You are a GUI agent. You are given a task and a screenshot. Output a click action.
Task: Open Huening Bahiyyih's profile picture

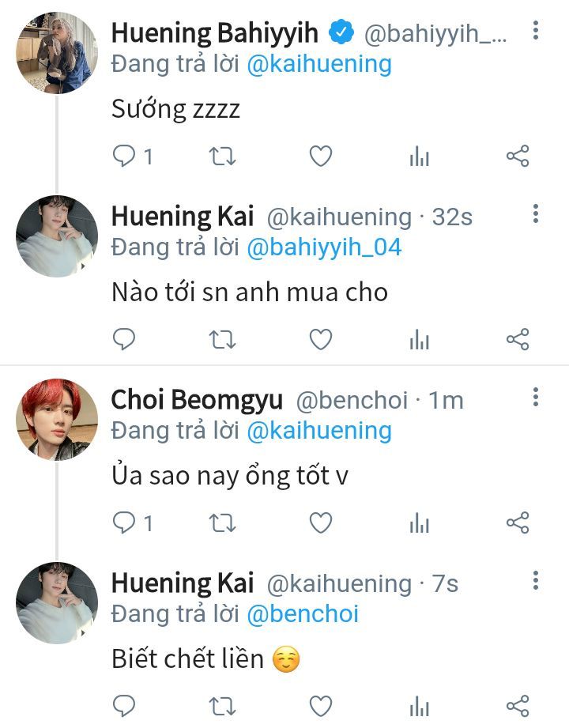pos(56,53)
